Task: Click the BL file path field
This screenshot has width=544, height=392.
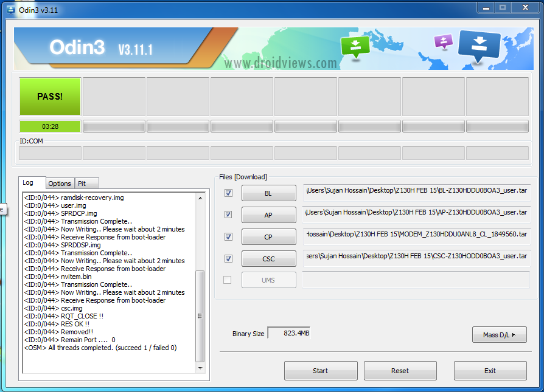Action: tap(417, 193)
